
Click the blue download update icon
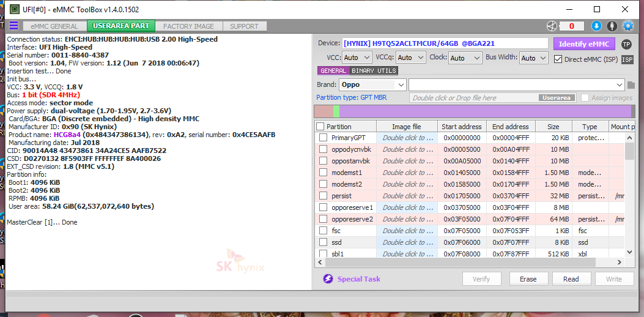click(x=596, y=26)
